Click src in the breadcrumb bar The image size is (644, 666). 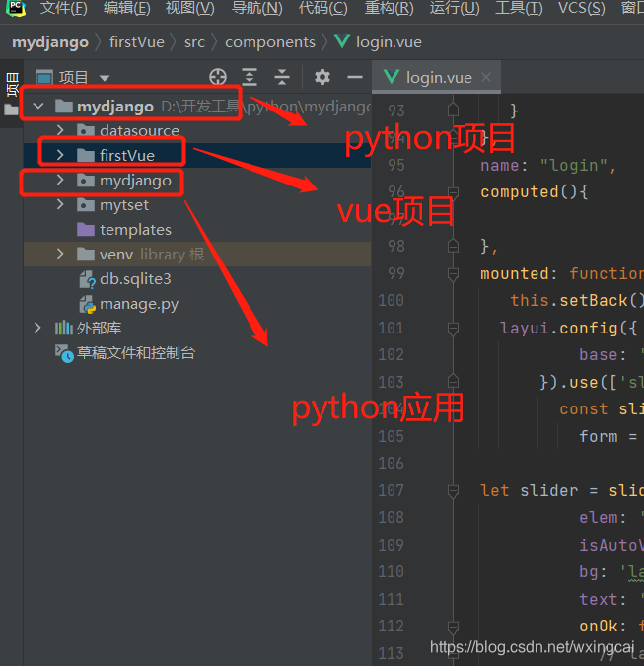[194, 42]
